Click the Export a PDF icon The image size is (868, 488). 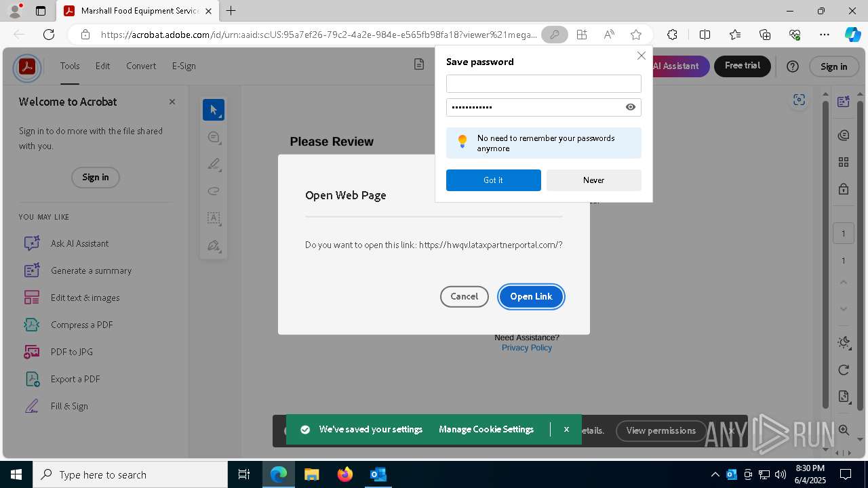pos(32,379)
